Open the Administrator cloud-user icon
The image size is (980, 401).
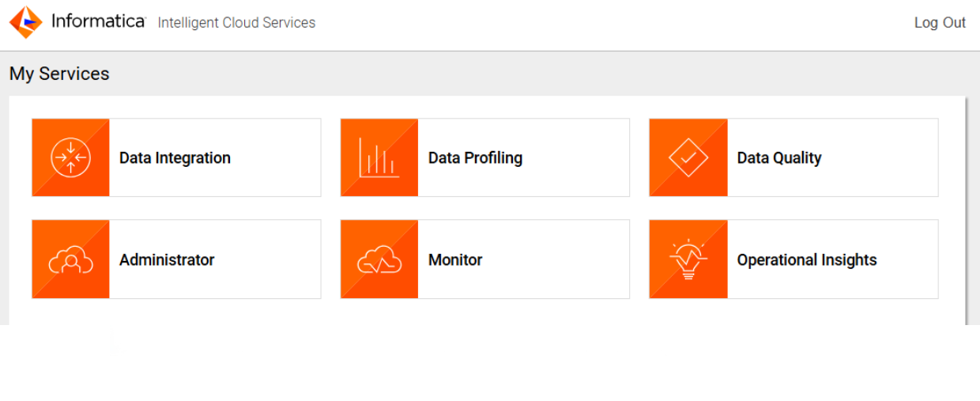click(70, 259)
